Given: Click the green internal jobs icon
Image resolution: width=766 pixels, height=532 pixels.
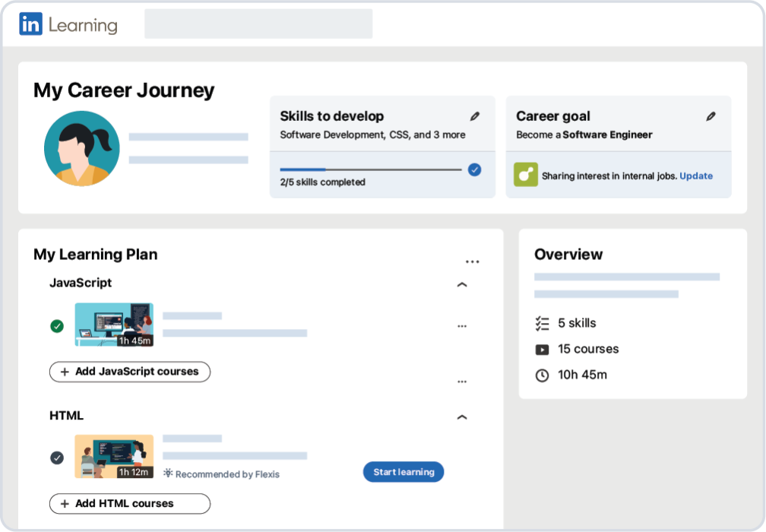Looking at the screenshot, I should click(x=526, y=174).
